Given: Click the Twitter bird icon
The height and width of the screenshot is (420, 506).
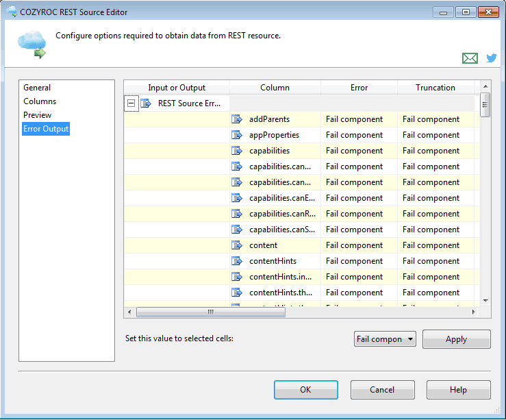Looking at the screenshot, I should [x=492, y=58].
